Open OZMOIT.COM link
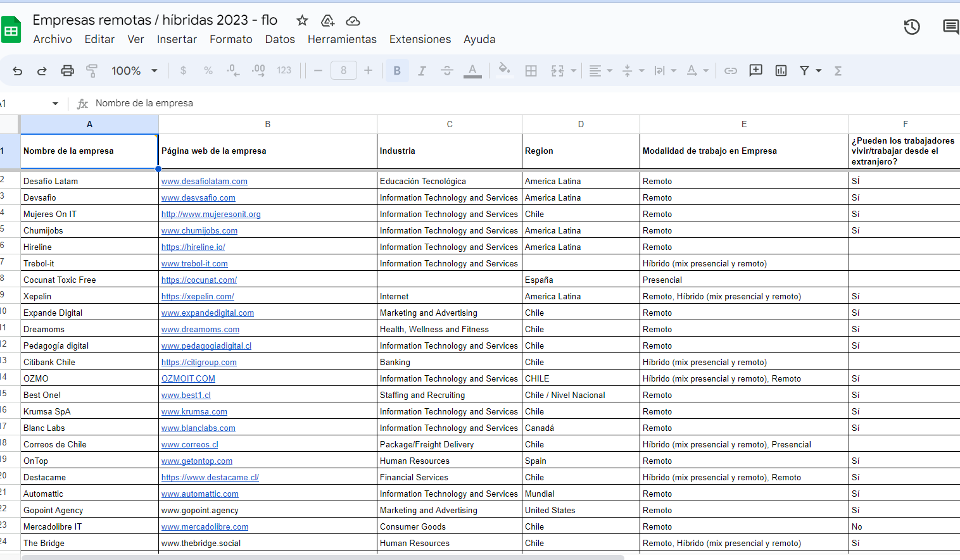The height and width of the screenshot is (560, 960). [188, 378]
